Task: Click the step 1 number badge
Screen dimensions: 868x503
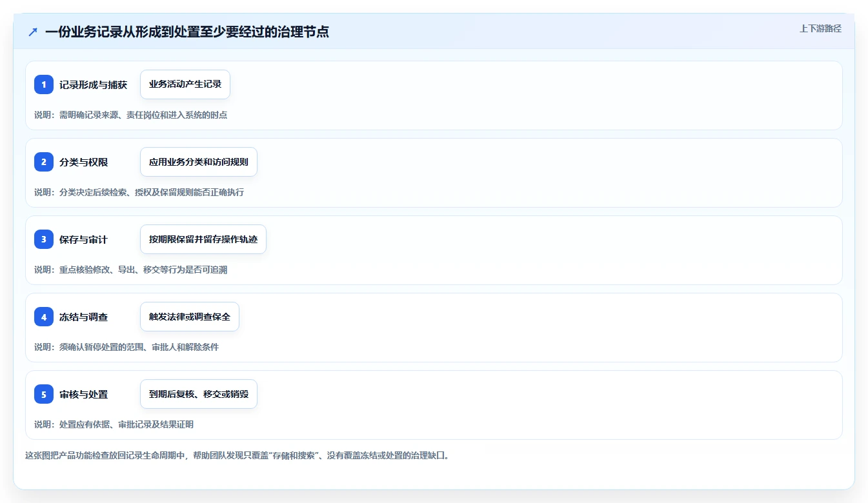Action: pyautogui.click(x=44, y=84)
